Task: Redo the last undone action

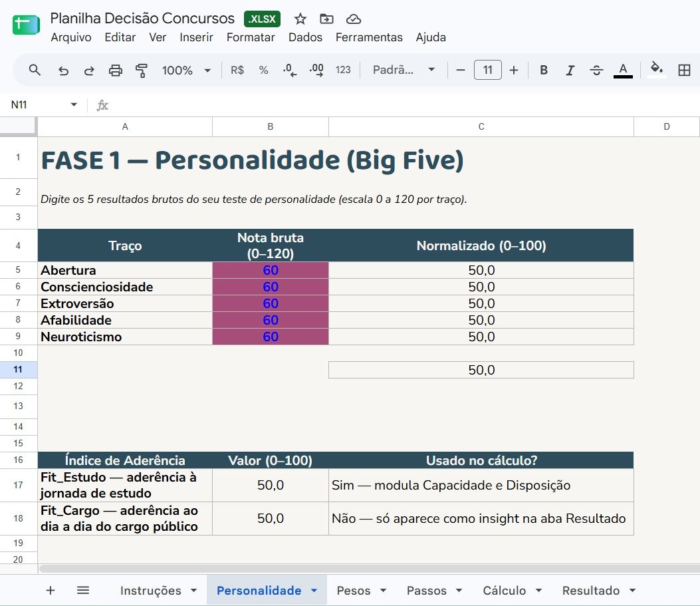Action: click(89, 70)
